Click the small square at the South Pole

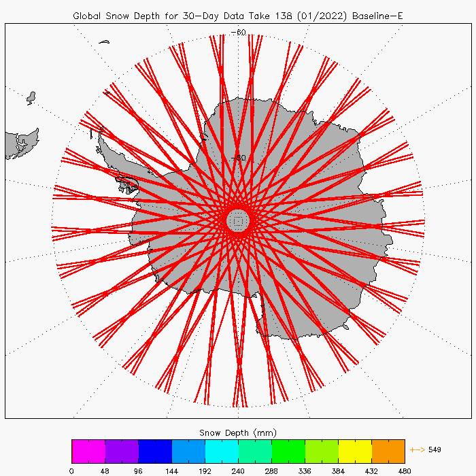[238, 220]
